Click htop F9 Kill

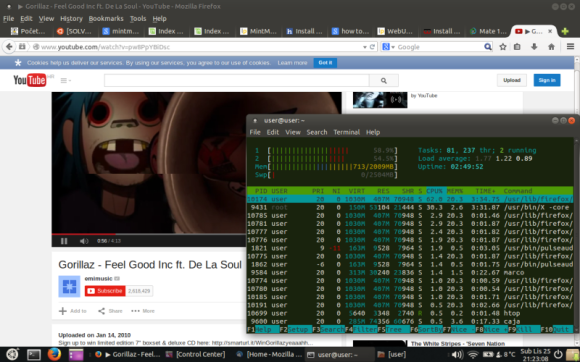[x=523, y=329]
